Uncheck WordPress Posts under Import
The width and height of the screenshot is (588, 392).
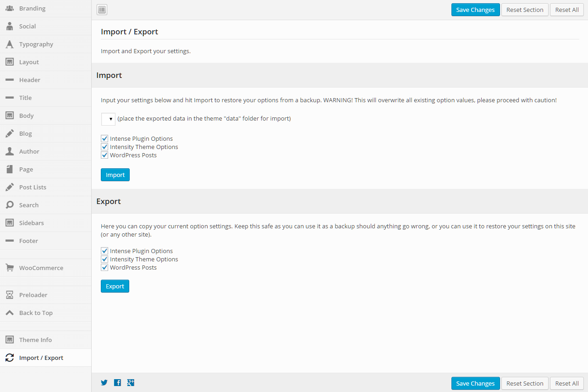[104, 155]
